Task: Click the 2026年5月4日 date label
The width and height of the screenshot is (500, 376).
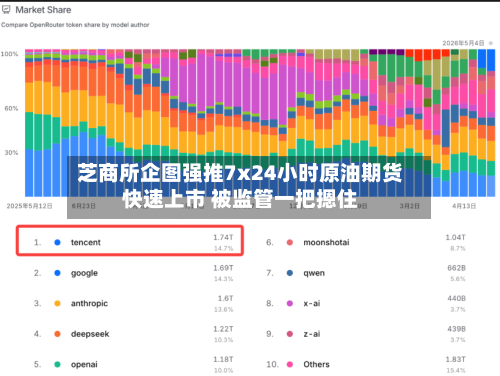Action: pyautogui.click(x=463, y=43)
